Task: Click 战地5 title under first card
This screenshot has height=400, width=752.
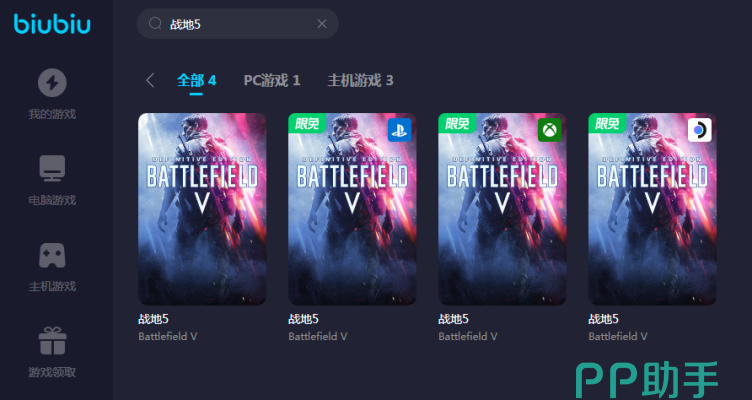Action: click(153, 319)
